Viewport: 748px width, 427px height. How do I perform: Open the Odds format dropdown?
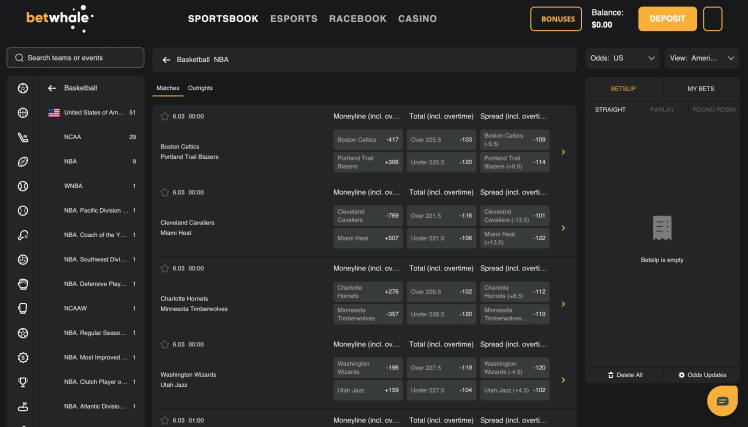622,58
